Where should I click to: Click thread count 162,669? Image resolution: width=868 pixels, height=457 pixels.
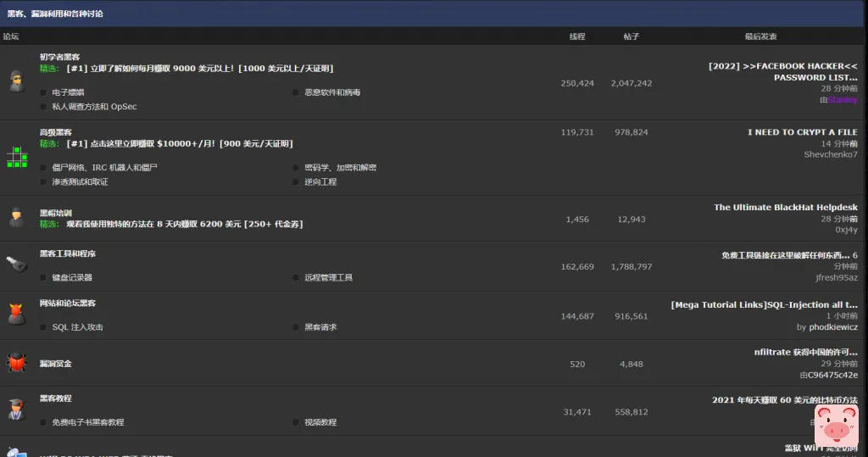point(577,267)
